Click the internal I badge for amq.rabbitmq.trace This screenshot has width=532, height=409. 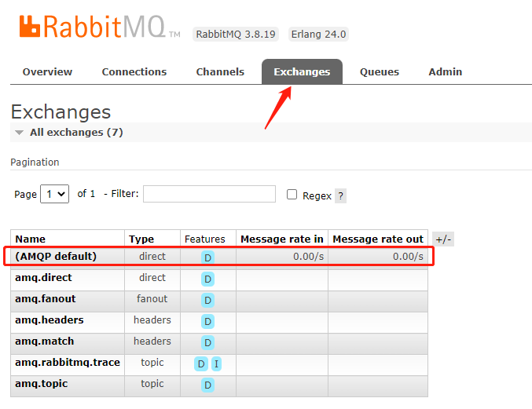[216, 363]
